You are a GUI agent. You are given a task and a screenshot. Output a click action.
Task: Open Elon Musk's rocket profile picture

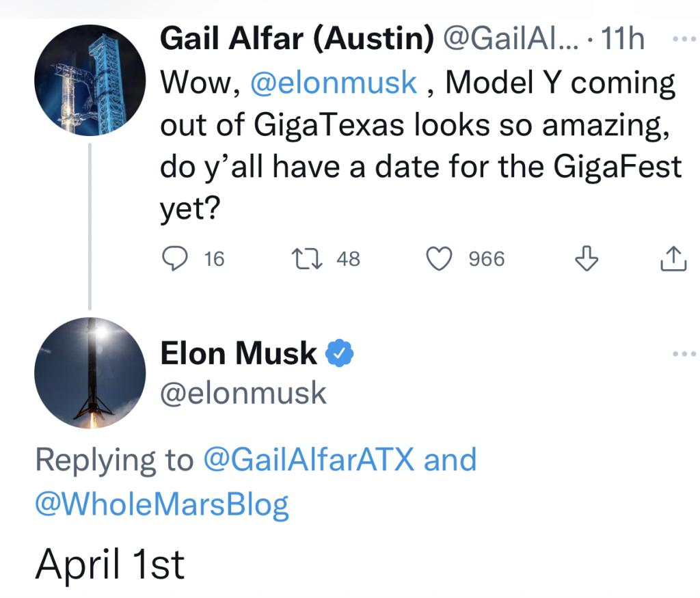90,372
